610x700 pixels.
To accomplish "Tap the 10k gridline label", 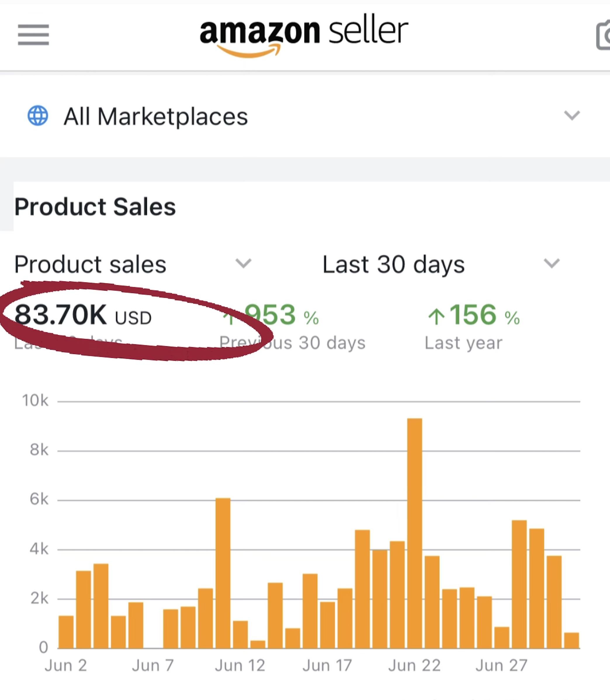I will coord(35,400).
